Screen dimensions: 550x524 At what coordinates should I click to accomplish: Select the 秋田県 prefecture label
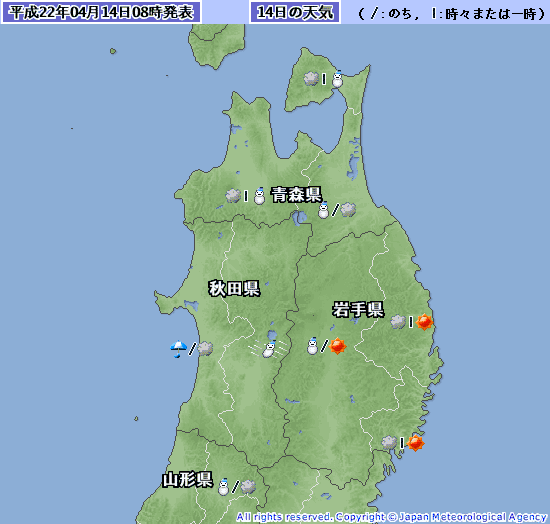tap(234, 289)
